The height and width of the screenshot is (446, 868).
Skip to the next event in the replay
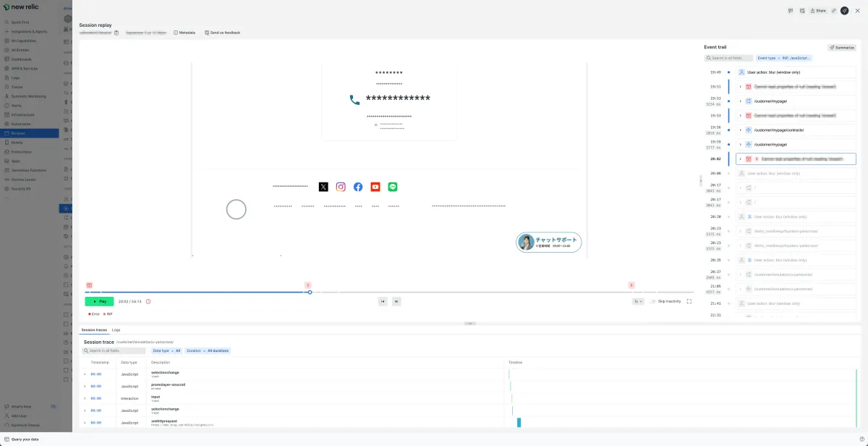tap(396, 301)
